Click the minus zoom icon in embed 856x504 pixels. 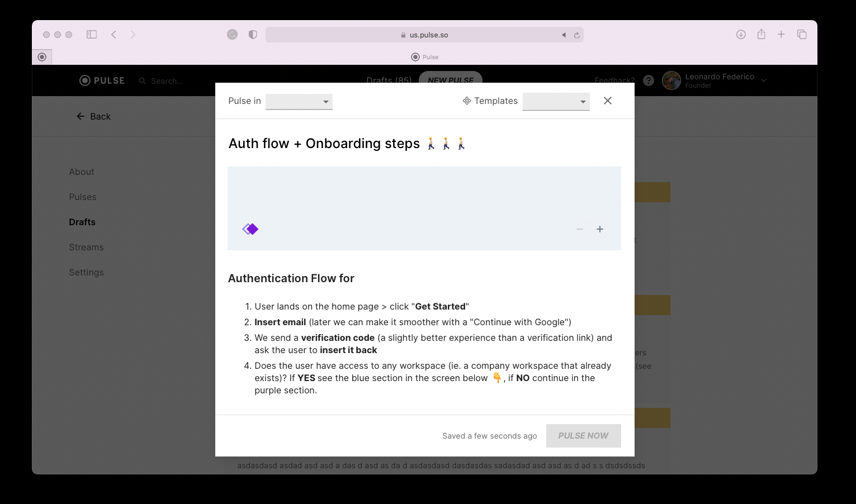(580, 229)
